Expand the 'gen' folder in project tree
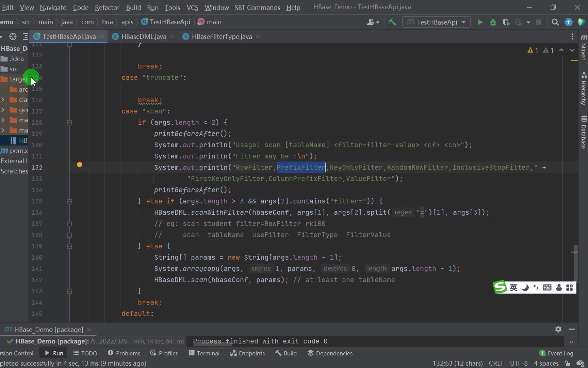Image resolution: width=588 pixels, height=368 pixels. [3, 110]
